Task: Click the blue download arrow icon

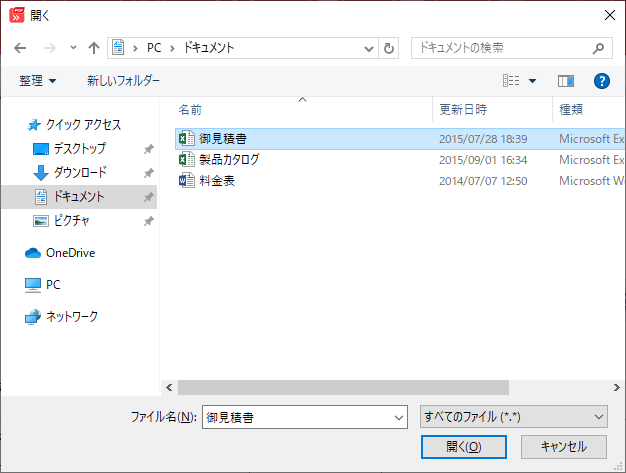Action: tap(40, 173)
